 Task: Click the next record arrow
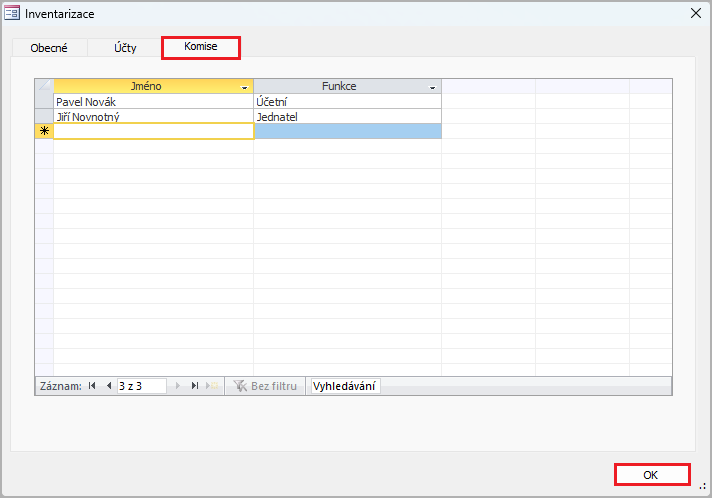(179, 385)
